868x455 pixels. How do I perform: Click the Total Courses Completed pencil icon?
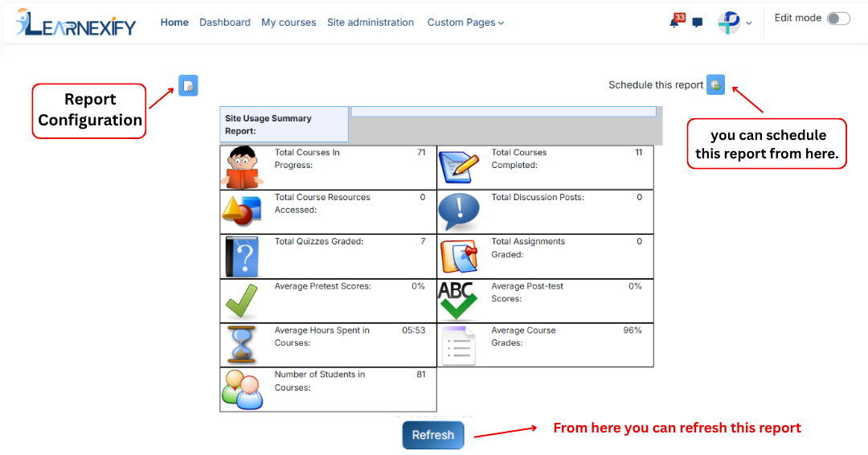pos(459,167)
